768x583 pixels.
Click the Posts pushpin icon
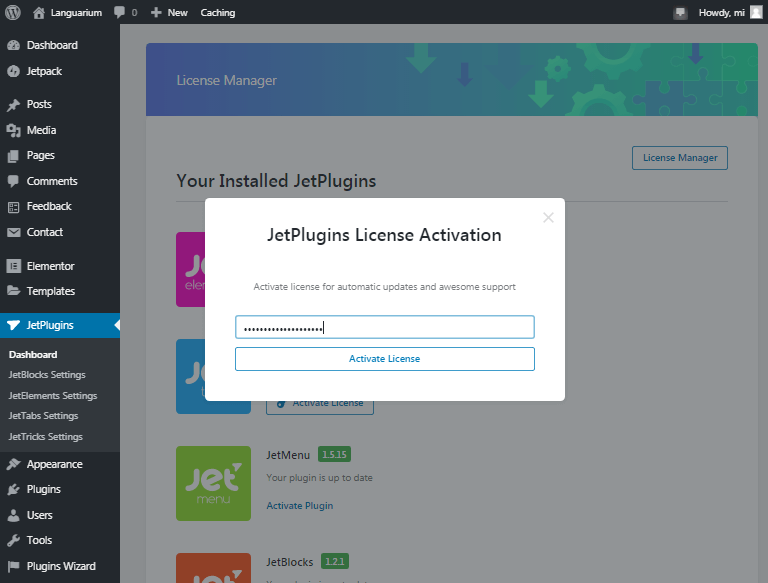[14, 104]
